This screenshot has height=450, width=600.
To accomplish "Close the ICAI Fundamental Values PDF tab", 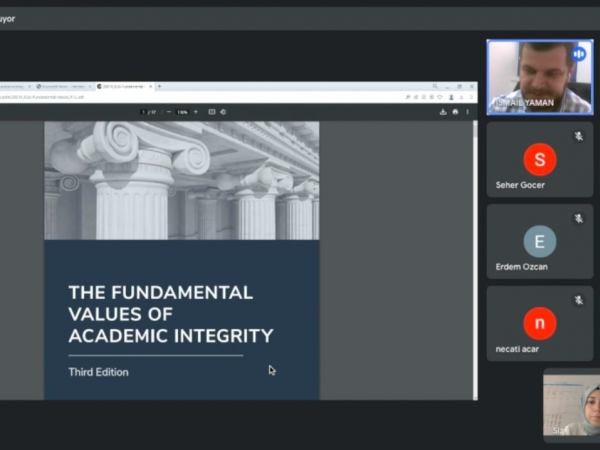I will tap(151, 86).
